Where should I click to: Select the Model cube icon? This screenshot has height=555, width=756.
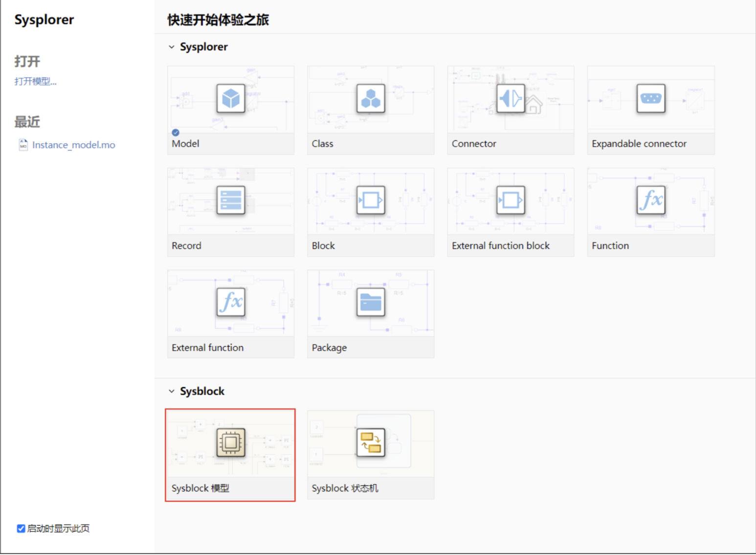[x=231, y=98]
